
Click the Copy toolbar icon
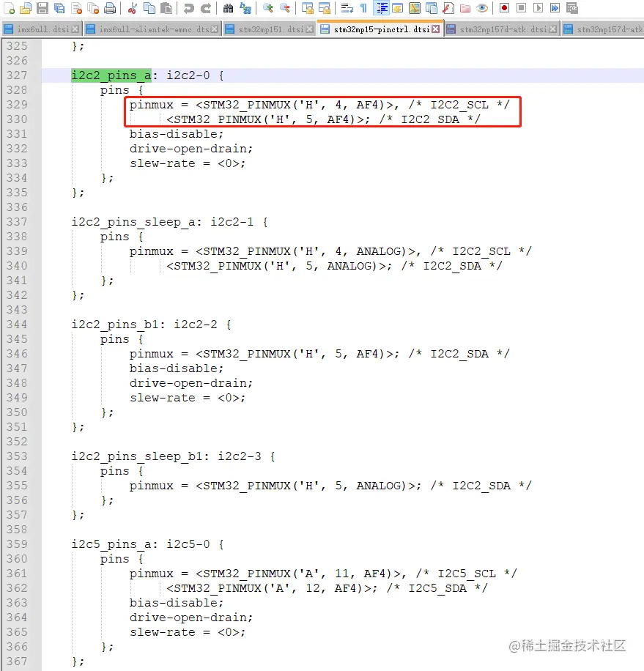(149, 8)
